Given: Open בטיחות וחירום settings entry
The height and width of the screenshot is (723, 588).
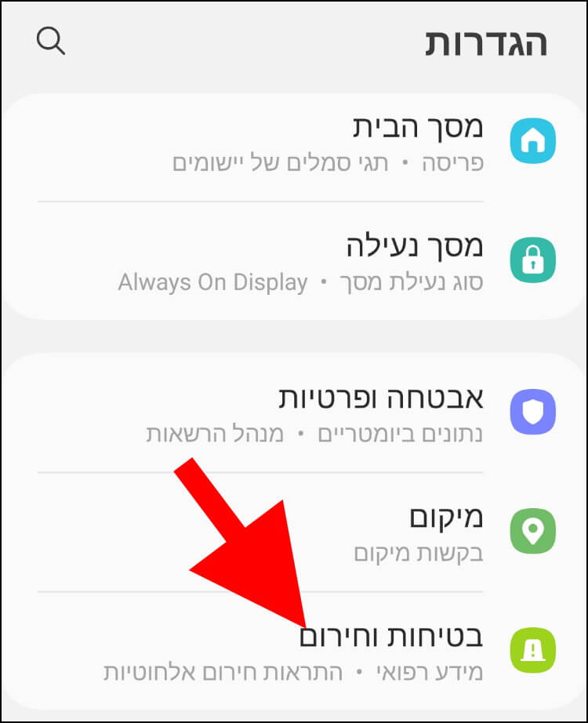Looking at the screenshot, I should coord(294,651).
